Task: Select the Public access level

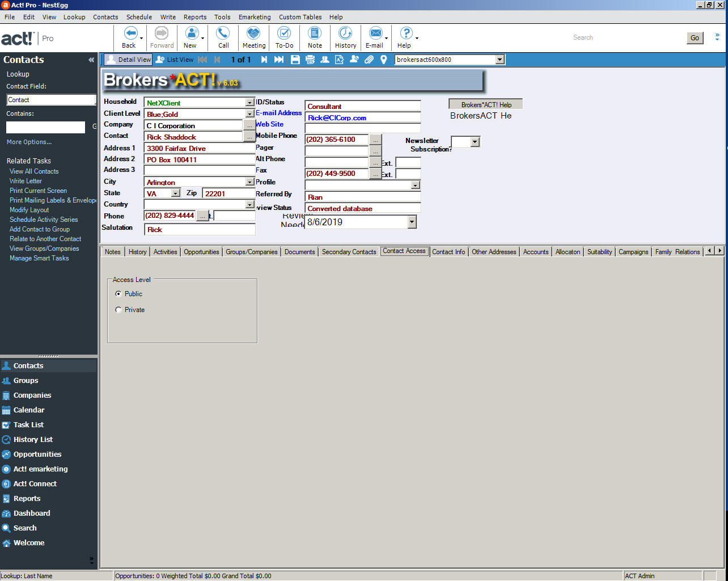Action: click(x=118, y=294)
